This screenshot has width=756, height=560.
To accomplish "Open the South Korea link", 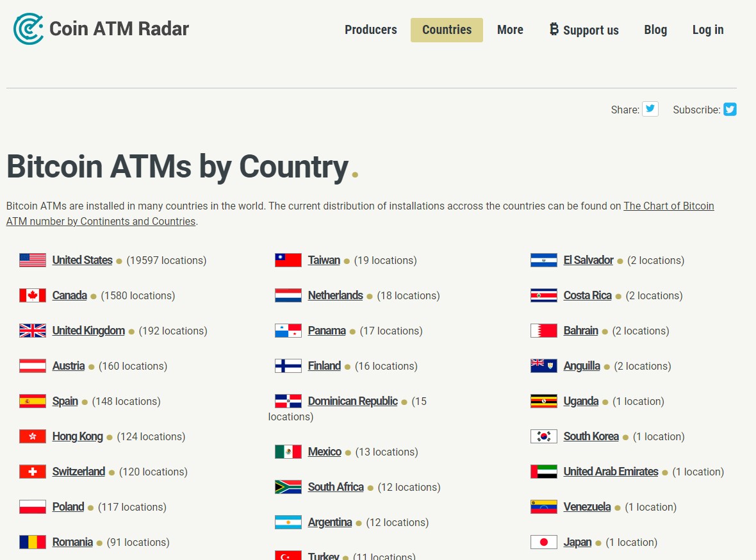I will [591, 436].
